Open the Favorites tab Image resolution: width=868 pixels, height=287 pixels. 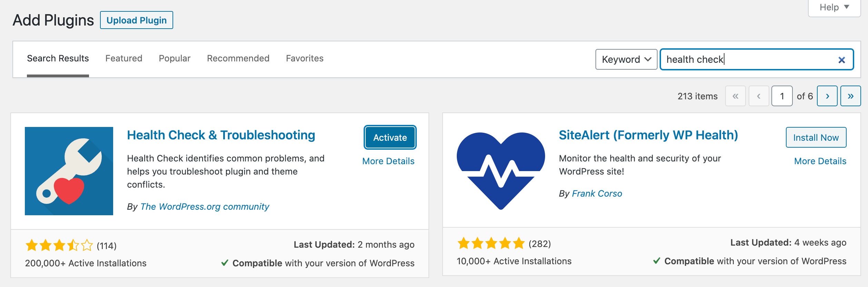click(305, 58)
